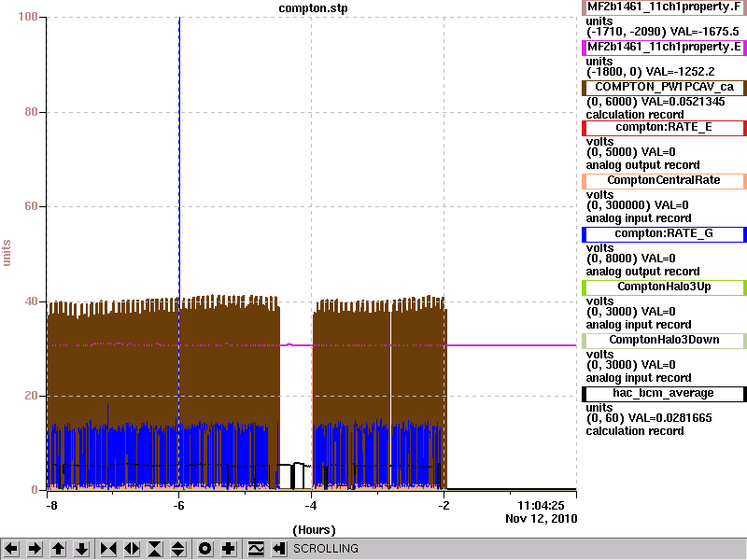The width and height of the screenshot is (747, 560).
Task: Select the MF2b1461_11ch1property.F curve legend
Action: pos(664,7)
